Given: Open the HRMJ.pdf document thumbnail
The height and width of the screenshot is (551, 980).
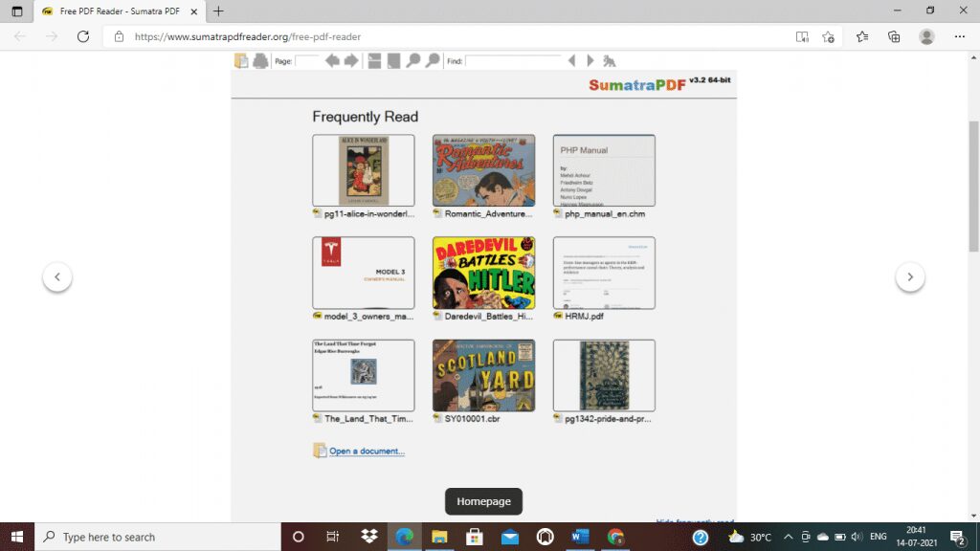Looking at the screenshot, I should point(604,273).
